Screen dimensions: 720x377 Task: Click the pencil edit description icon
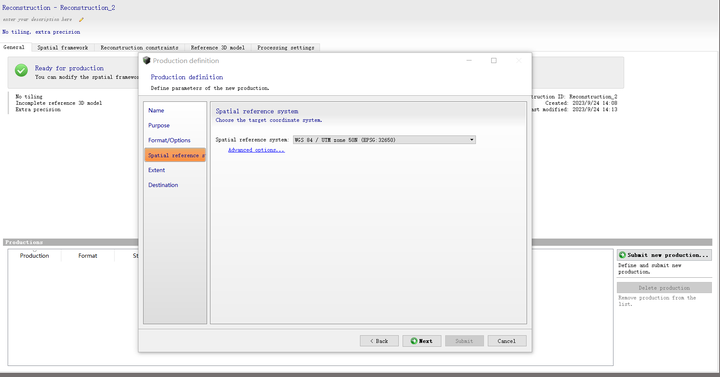(x=81, y=20)
